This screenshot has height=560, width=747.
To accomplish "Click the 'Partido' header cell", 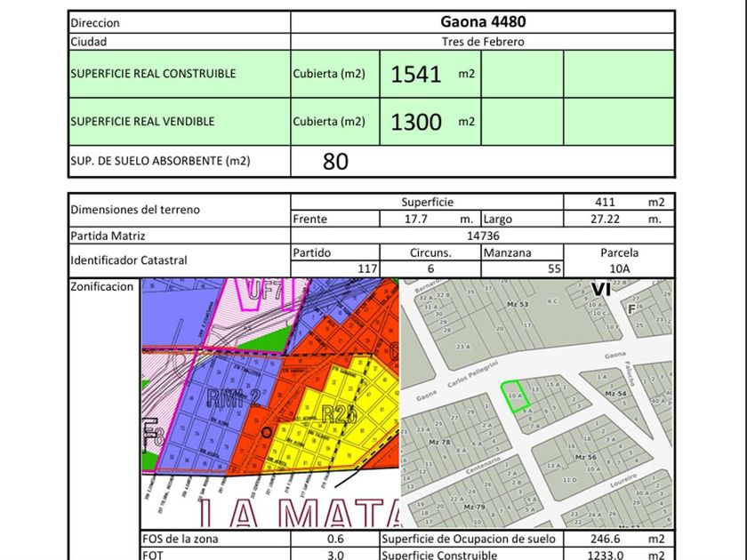I will (335, 252).
